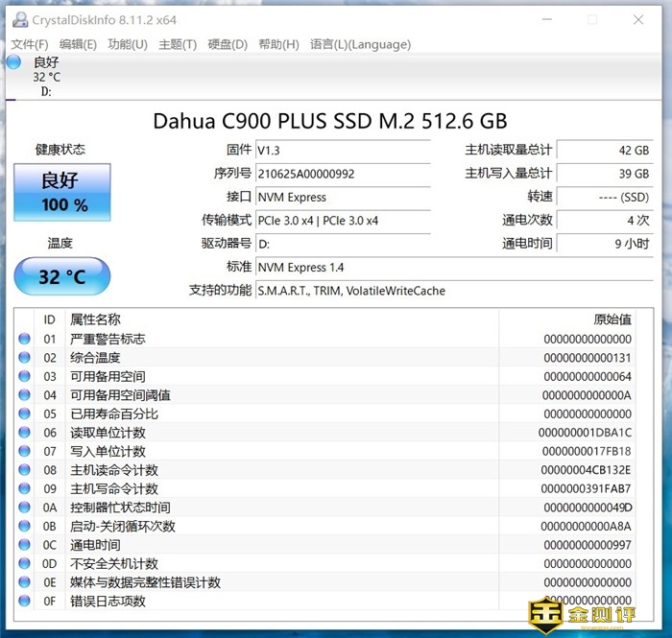Click status icon for 综合温度 row
Image resolution: width=672 pixels, height=638 pixels.
[x=24, y=358]
